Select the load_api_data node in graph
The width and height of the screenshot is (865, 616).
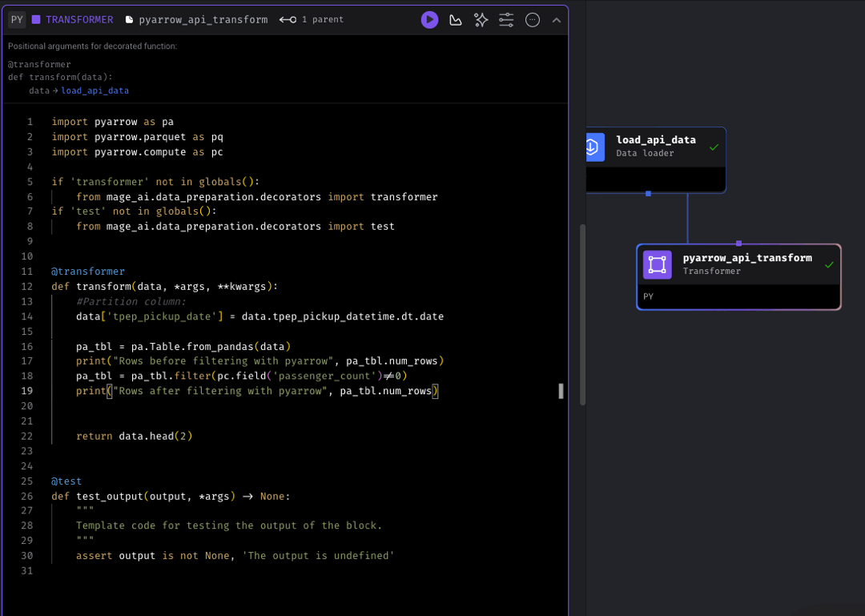pyautogui.click(x=656, y=160)
